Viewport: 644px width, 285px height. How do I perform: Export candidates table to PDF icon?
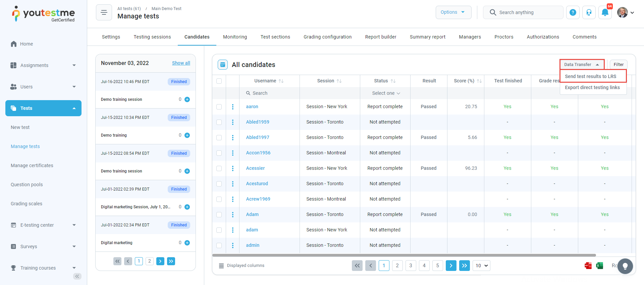click(588, 266)
